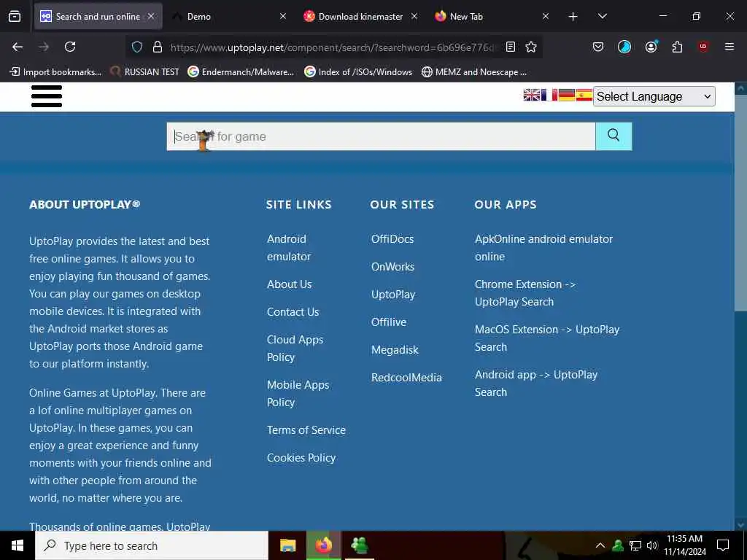
Task: Open ApkOnline android emulator online link
Action: point(543,248)
